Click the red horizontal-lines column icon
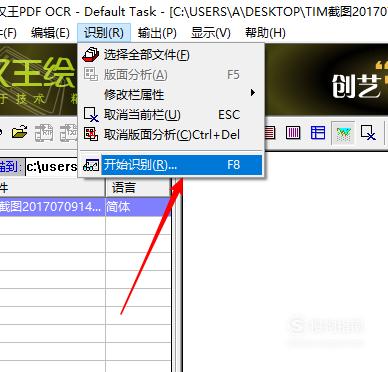 (x=270, y=133)
